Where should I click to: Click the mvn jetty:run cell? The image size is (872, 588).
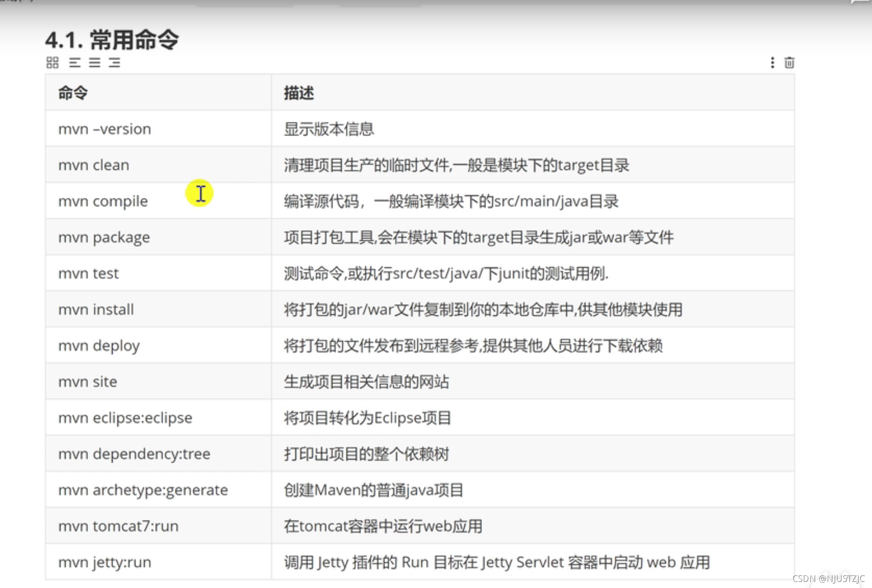pyautogui.click(x=158, y=562)
